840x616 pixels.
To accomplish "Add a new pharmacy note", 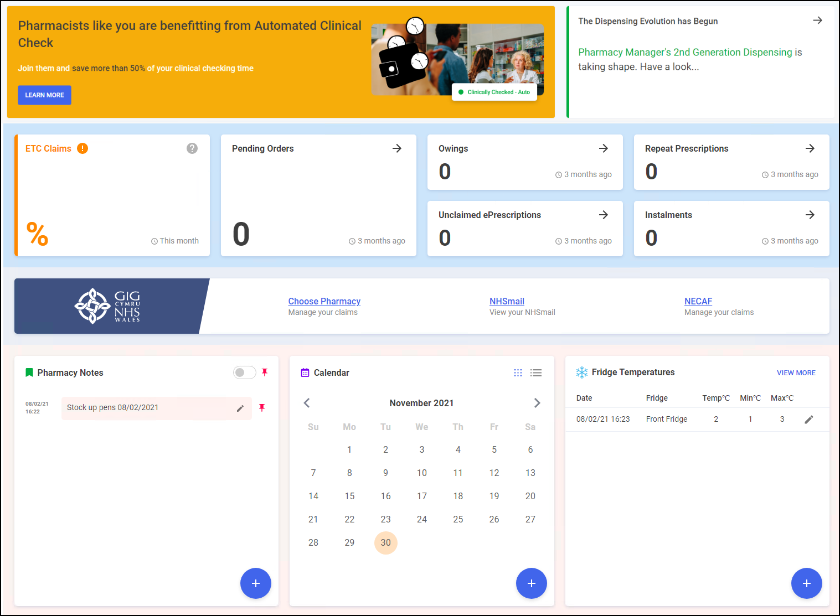I will 256,583.
